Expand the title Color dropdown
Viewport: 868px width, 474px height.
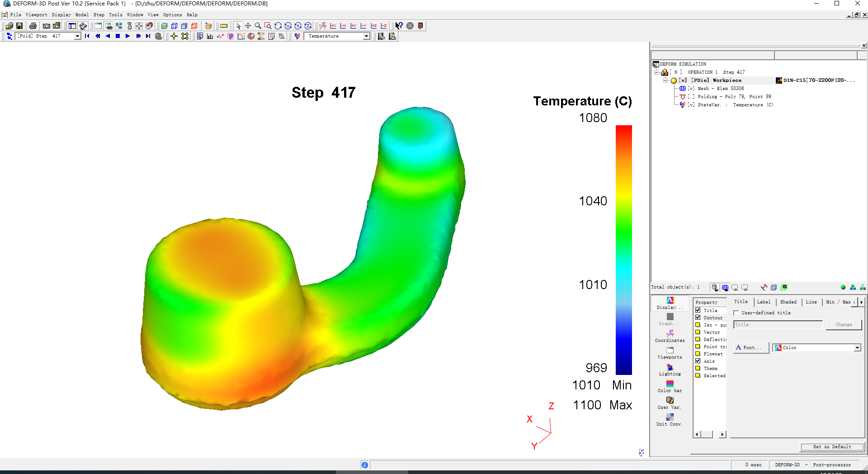point(857,348)
